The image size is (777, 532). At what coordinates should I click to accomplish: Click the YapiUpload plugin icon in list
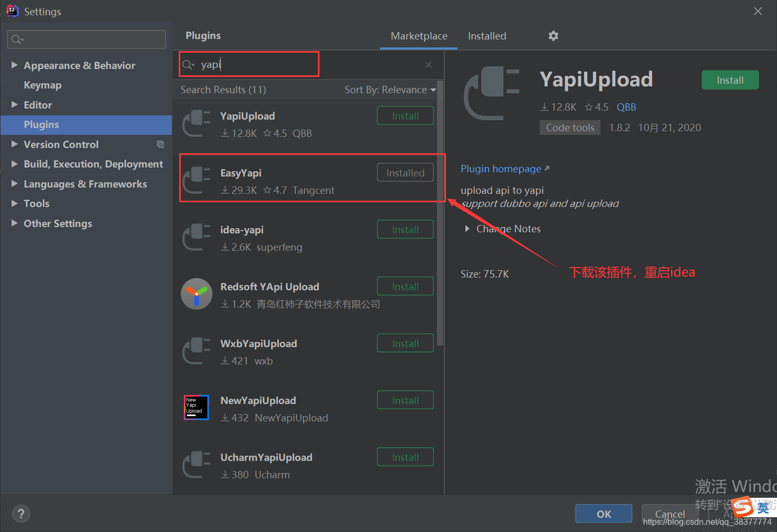click(196, 124)
